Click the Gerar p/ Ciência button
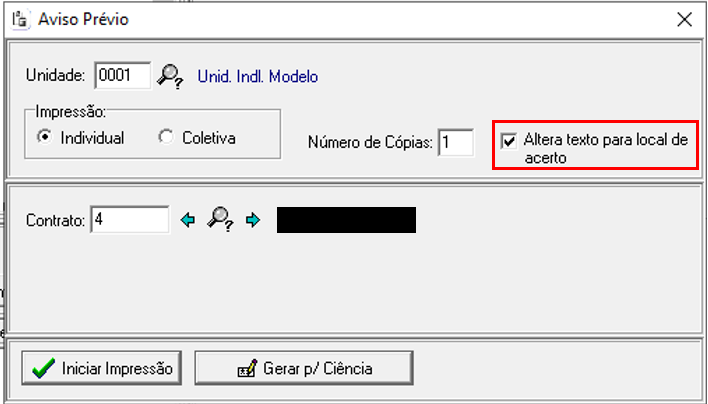708x404 pixels. (304, 368)
